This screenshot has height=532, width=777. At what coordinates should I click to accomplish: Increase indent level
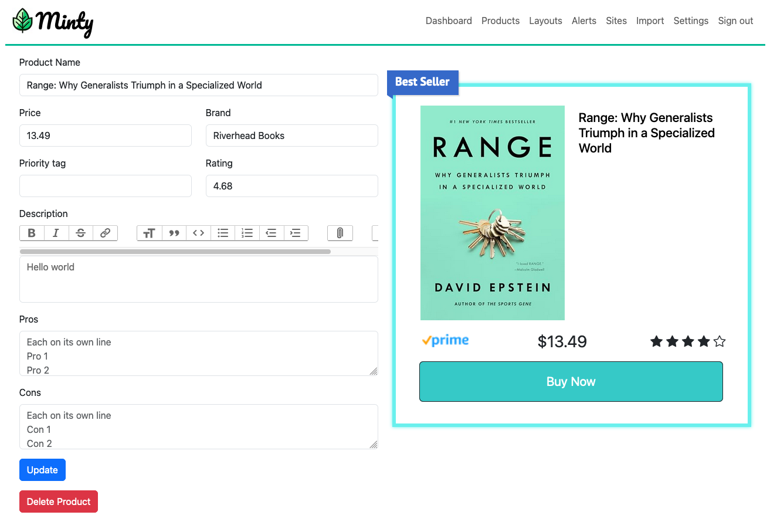coord(296,233)
